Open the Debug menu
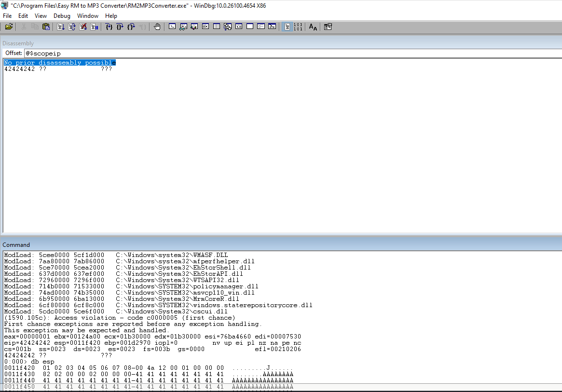 (62, 16)
